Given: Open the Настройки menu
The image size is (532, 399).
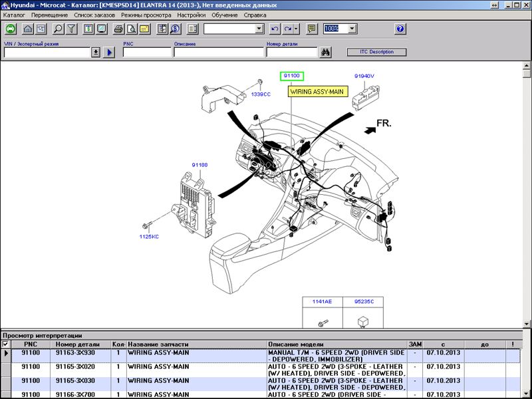Looking at the screenshot, I should tap(192, 15).
